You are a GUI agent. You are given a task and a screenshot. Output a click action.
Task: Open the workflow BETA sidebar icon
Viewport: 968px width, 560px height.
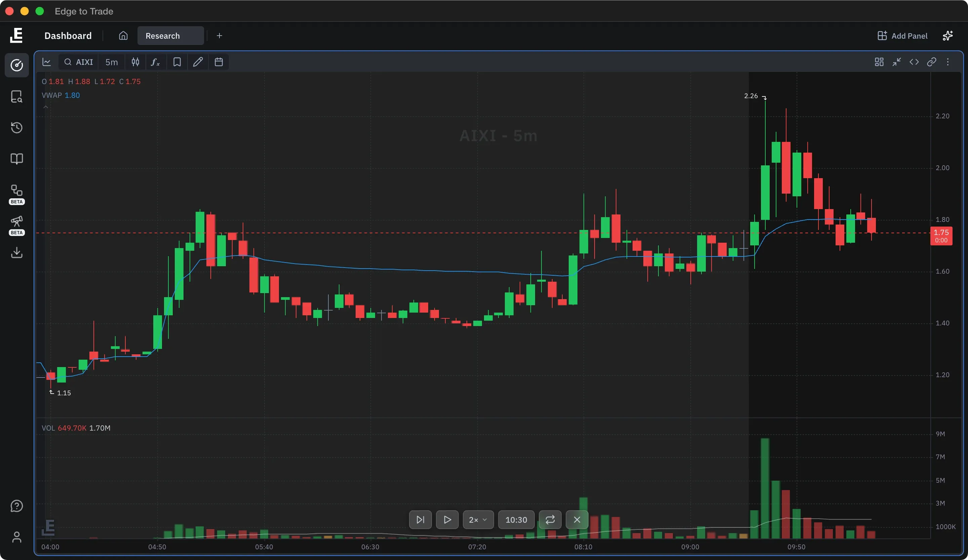click(x=16, y=194)
